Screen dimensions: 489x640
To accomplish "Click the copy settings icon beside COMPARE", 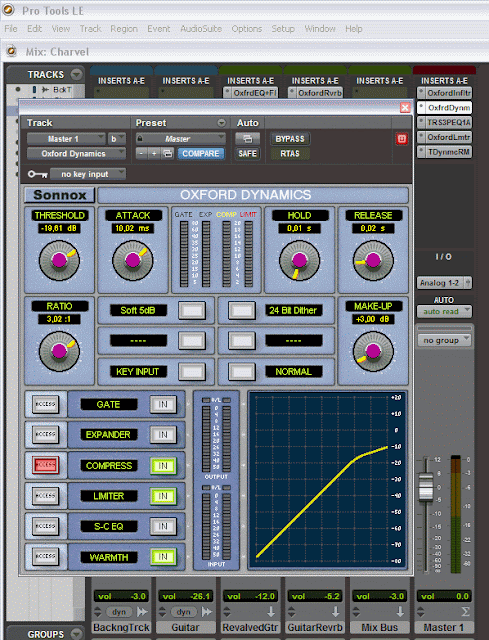I will [x=168, y=154].
